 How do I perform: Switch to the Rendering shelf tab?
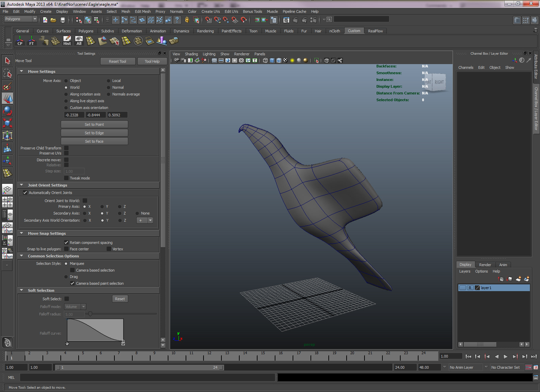205,31
